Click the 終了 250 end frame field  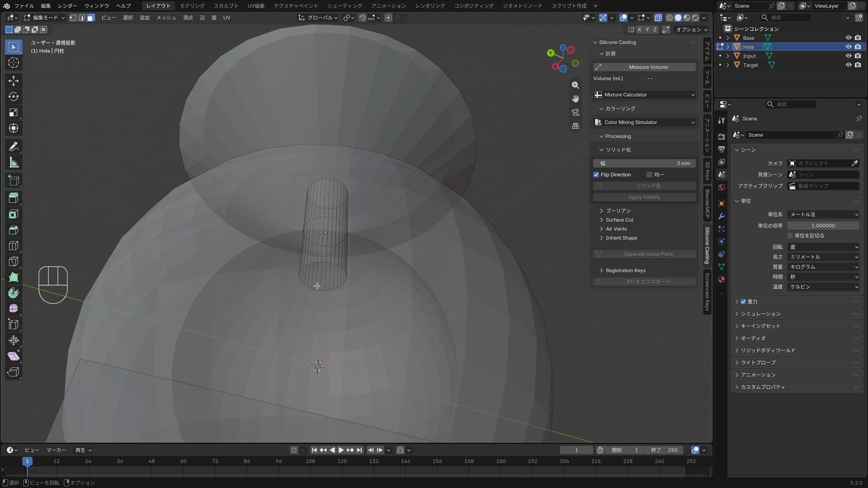pyautogui.click(x=665, y=450)
